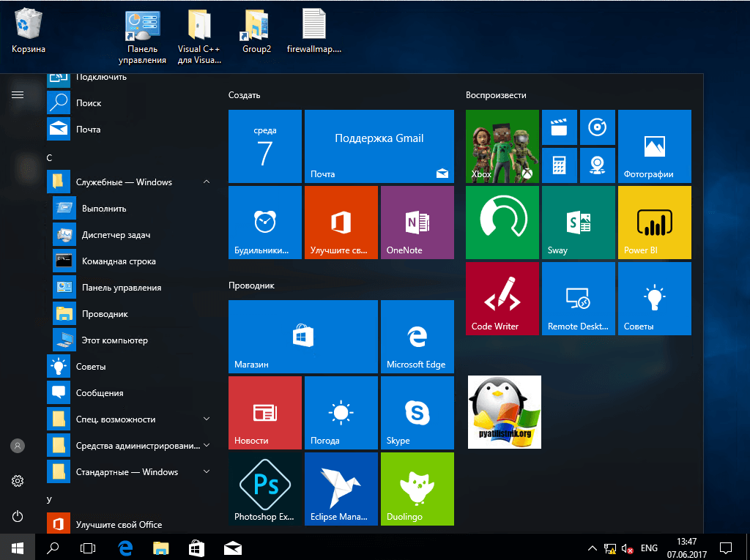The image size is (750, 560).
Task: Expand the Start menu hamburger button
Action: click(18, 94)
